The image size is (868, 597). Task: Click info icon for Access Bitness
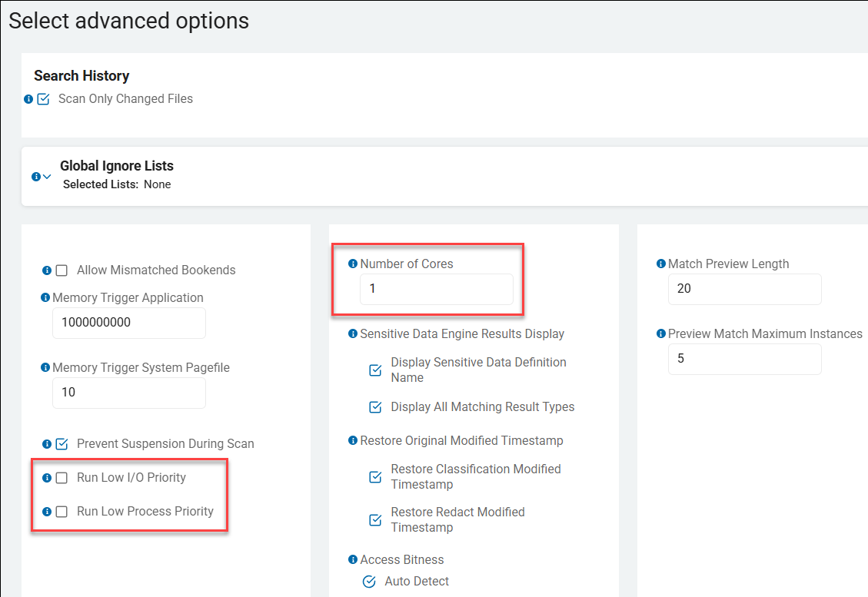click(x=353, y=559)
